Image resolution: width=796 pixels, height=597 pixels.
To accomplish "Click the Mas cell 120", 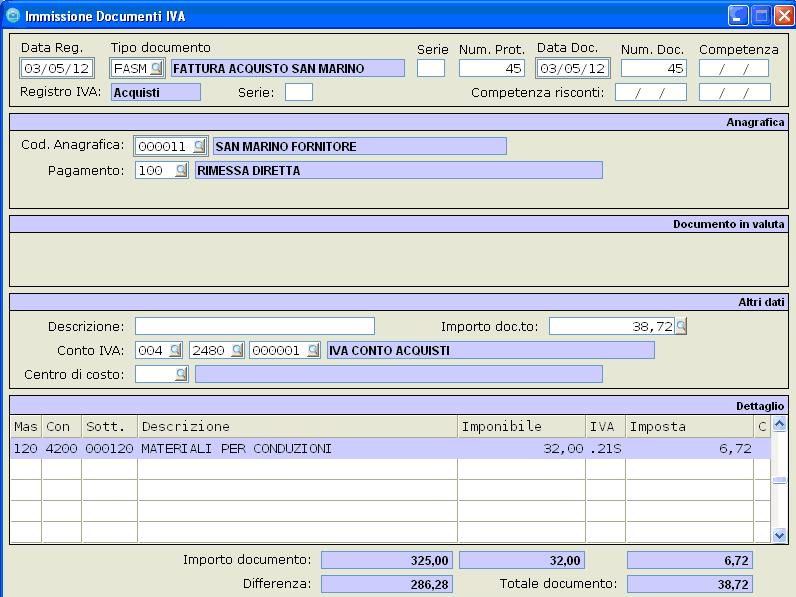I will click(x=26, y=448).
